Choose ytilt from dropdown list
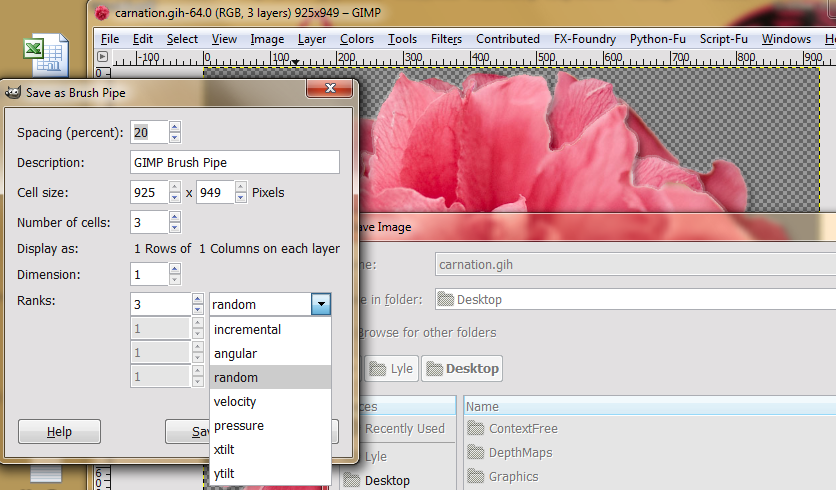Viewport: 836px width, 490px height. 271,473
